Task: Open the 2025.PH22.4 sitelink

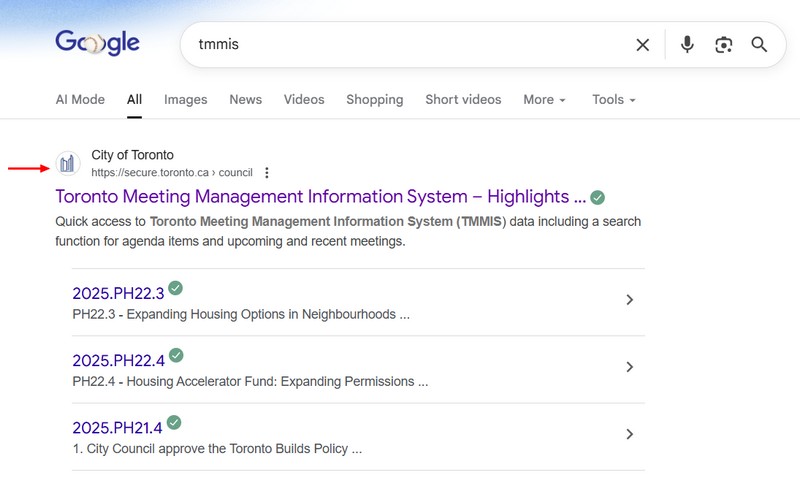Action: pyautogui.click(x=118, y=360)
